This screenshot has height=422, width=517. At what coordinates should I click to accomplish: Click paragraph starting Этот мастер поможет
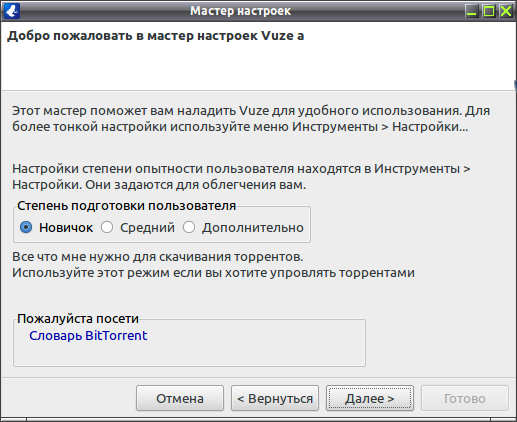click(251, 119)
